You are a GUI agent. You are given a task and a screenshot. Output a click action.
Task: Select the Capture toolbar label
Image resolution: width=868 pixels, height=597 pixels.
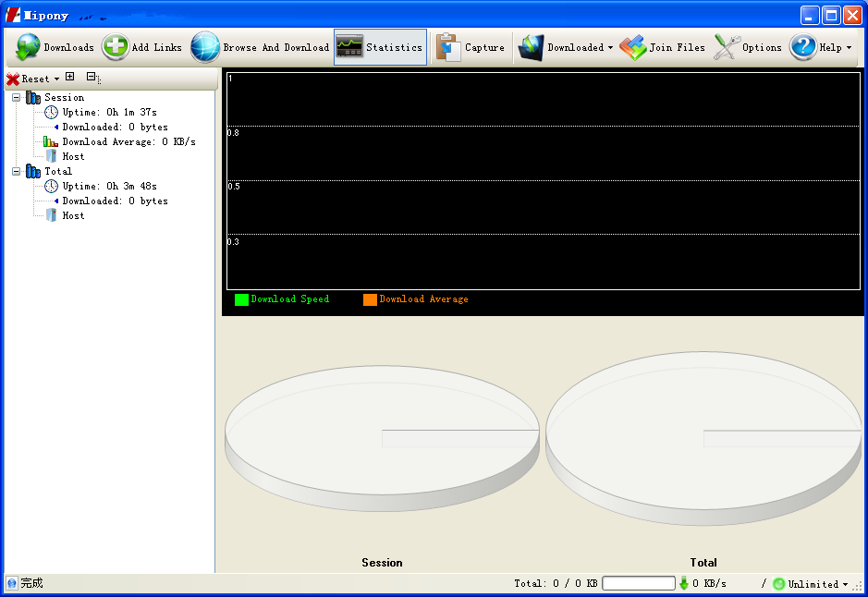coord(485,47)
